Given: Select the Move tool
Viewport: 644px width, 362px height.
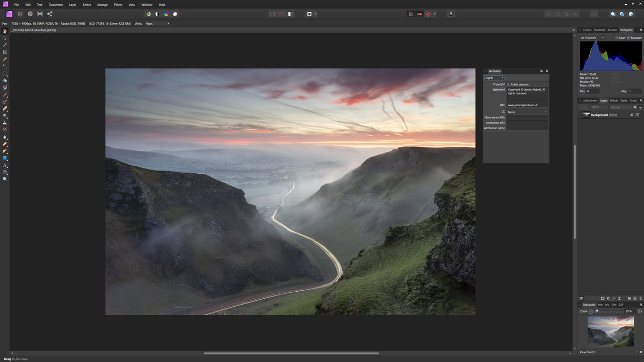Looking at the screenshot, I should point(5,38).
